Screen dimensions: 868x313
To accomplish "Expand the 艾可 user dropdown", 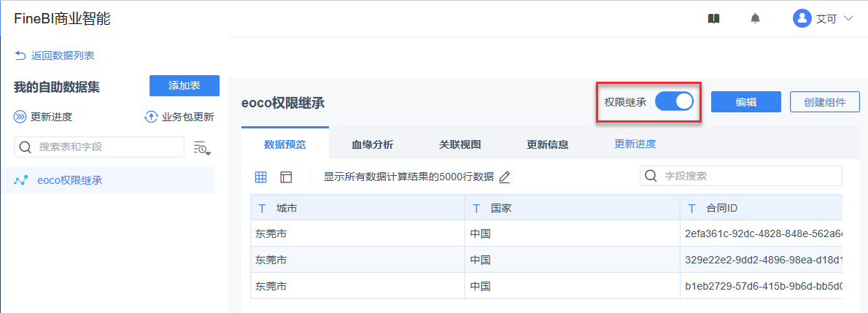I will coord(848,18).
